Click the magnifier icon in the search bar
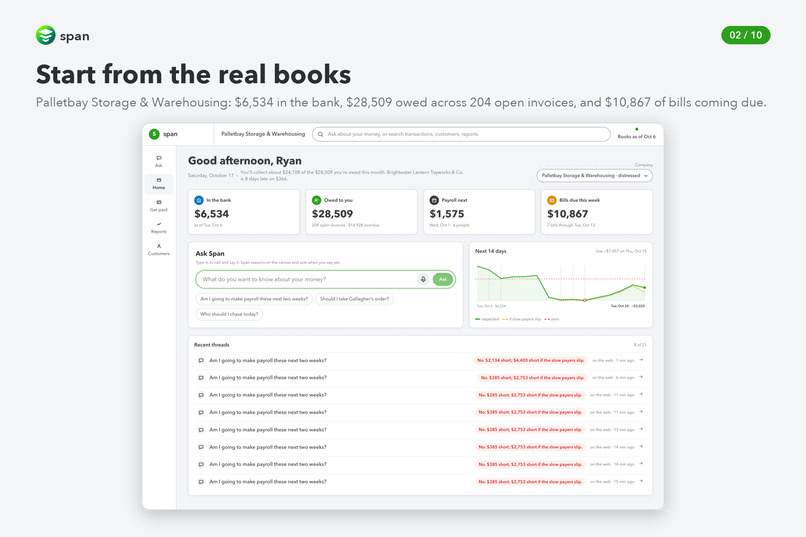 [x=321, y=134]
